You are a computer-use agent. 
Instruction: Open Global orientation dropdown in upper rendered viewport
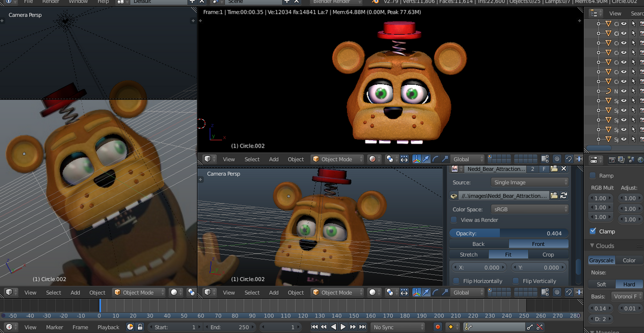[x=467, y=159]
